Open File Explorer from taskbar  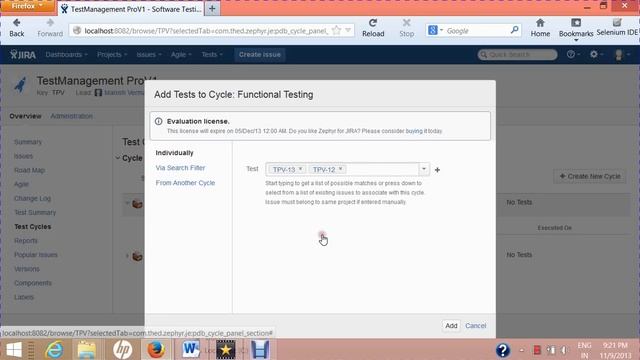[86, 350]
